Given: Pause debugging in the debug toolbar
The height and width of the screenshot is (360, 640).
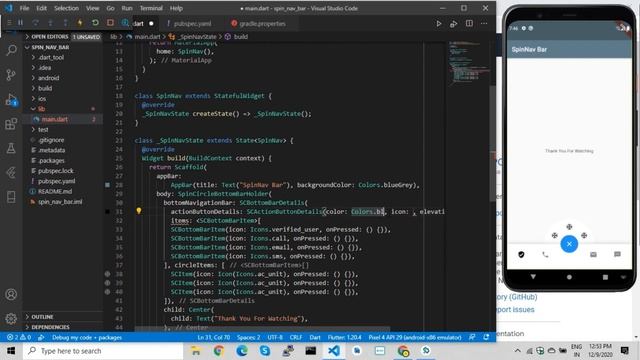Looking at the screenshot, I should tap(20, 23).
